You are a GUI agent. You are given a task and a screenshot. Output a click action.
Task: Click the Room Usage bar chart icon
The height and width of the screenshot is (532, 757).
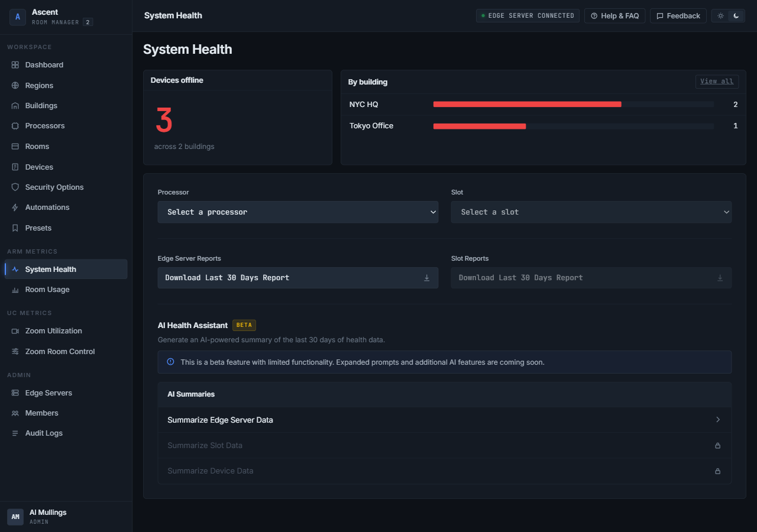(15, 290)
